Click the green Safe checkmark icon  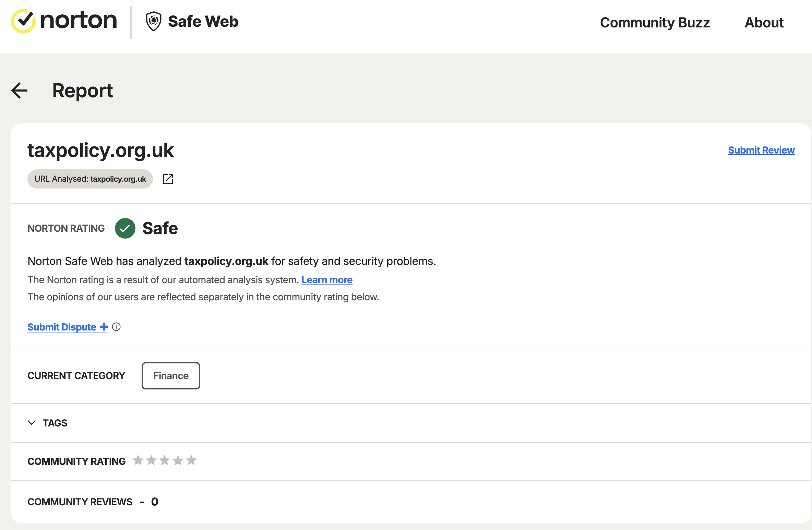125,228
